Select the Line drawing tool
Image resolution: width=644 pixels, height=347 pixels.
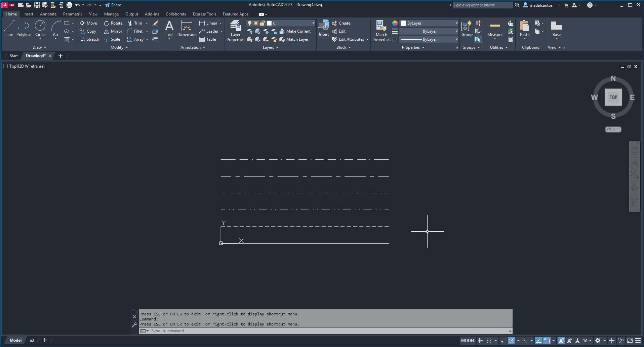point(9,28)
